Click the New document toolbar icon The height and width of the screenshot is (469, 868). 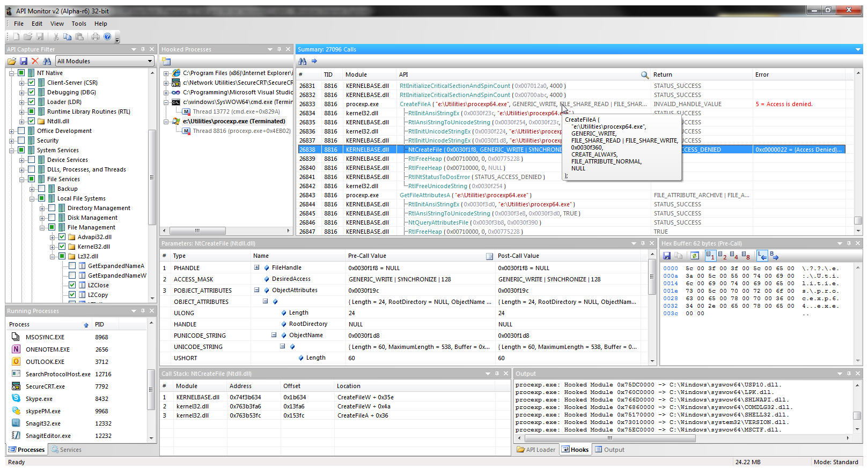click(x=16, y=36)
